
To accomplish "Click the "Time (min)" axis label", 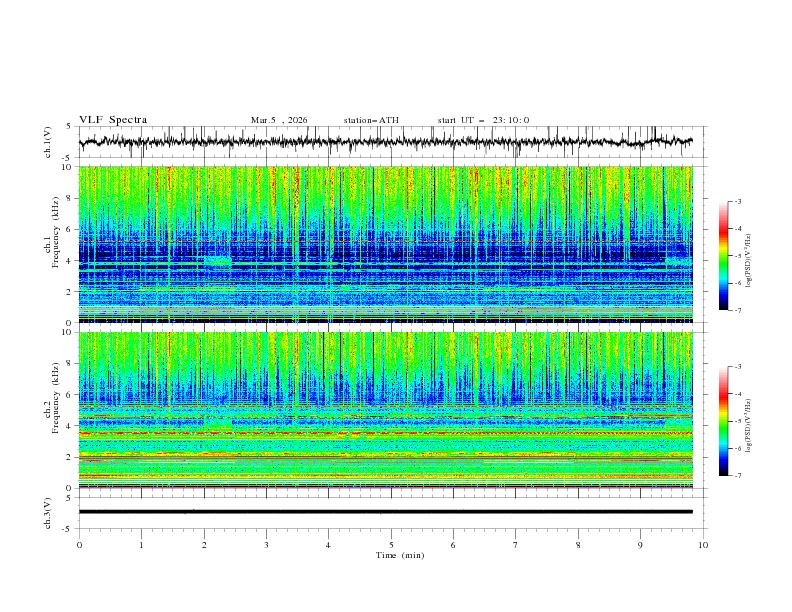I will [400, 555].
